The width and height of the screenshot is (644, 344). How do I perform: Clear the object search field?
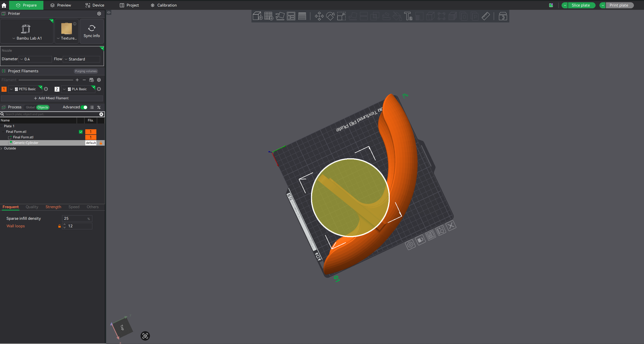(x=101, y=114)
